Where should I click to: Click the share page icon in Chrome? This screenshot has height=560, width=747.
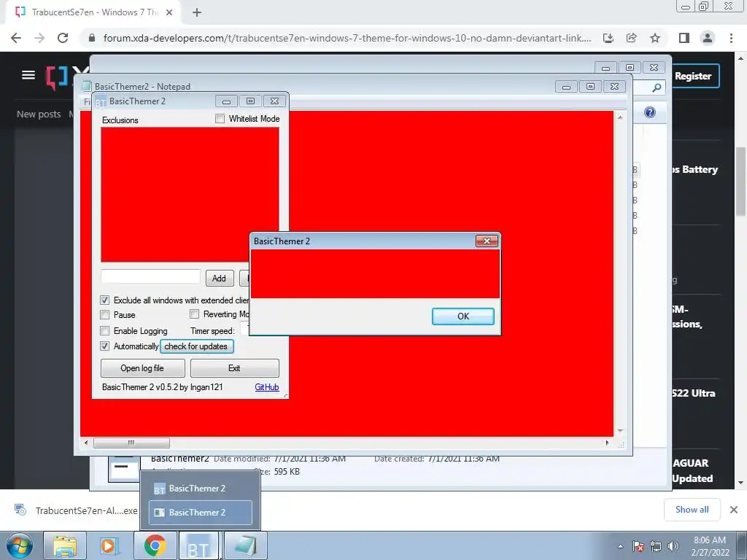click(x=632, y=38)
